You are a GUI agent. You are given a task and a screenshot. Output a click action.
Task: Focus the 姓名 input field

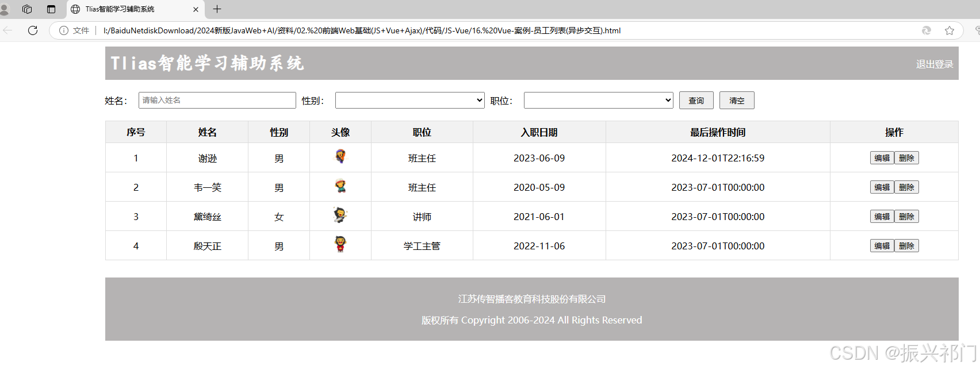217,101
